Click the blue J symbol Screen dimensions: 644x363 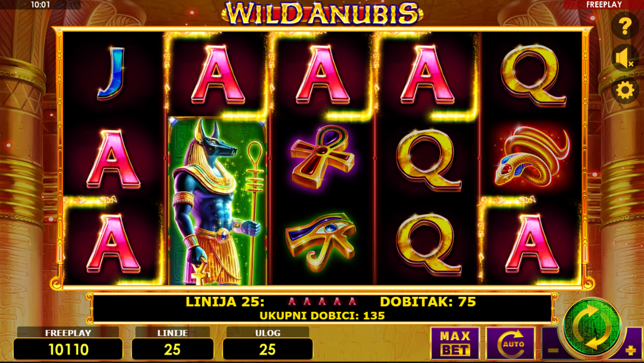click(x=112, y=73)
